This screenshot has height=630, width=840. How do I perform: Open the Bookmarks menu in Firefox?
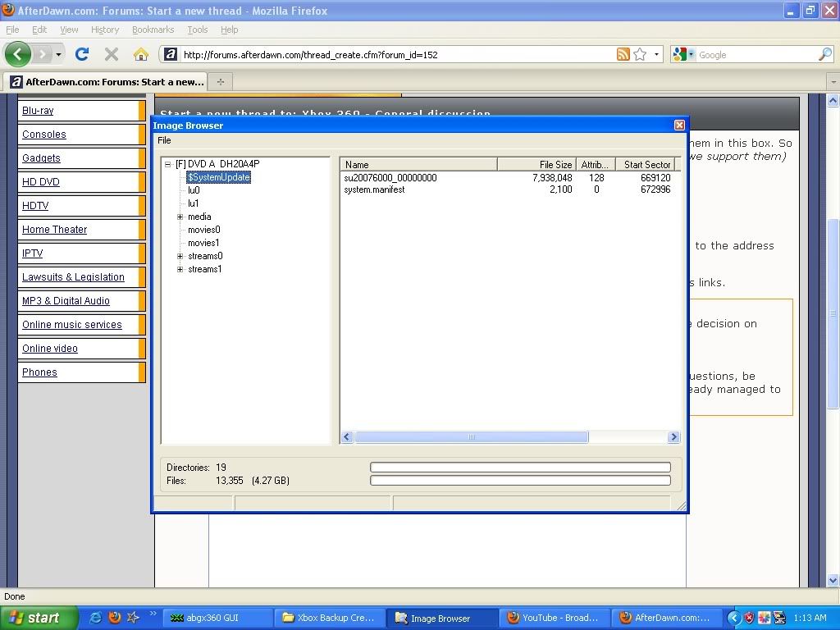pos(153,30)
